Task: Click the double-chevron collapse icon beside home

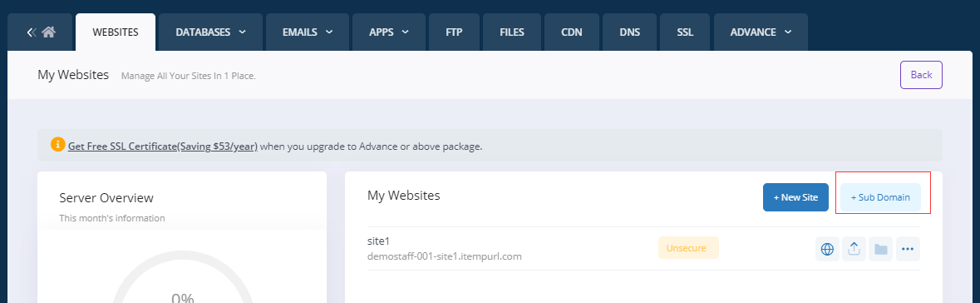Action: pyautogui.click(x=32, y=32)
